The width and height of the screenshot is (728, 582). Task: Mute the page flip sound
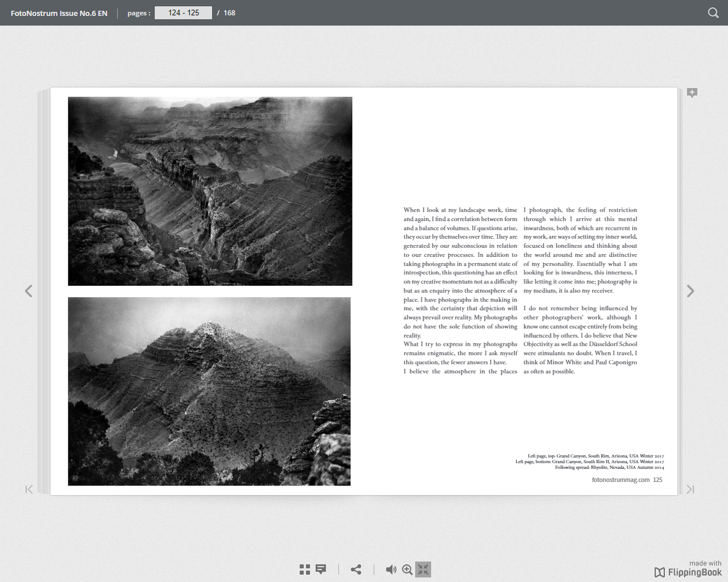(391, 569)
